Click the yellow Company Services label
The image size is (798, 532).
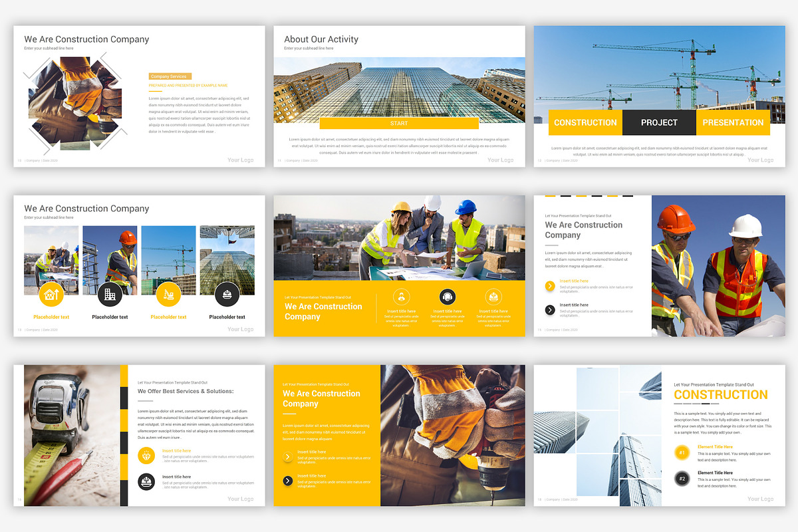click(170, 76)
